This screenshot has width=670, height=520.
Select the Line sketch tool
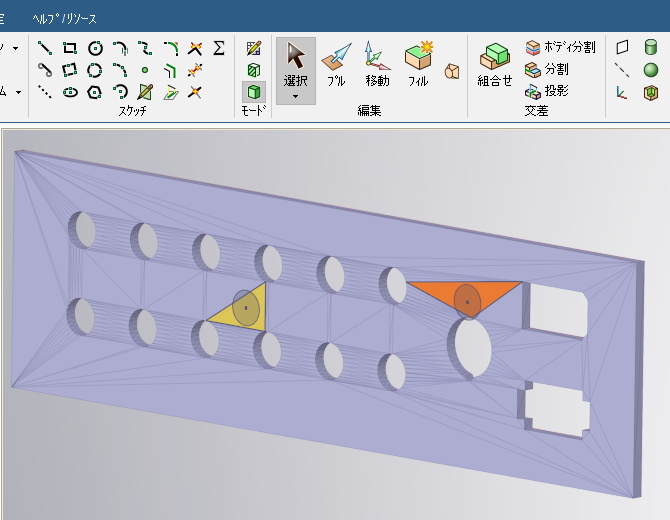tap(45, 48)
